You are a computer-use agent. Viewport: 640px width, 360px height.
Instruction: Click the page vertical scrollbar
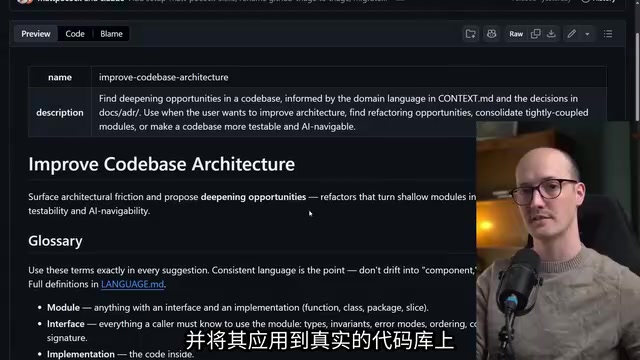click(637, 78)
